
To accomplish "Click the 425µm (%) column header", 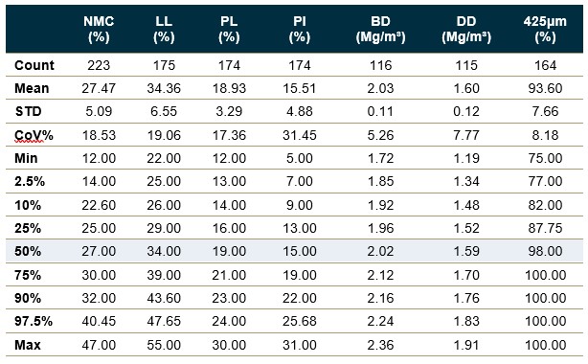I will coord(545,29).
